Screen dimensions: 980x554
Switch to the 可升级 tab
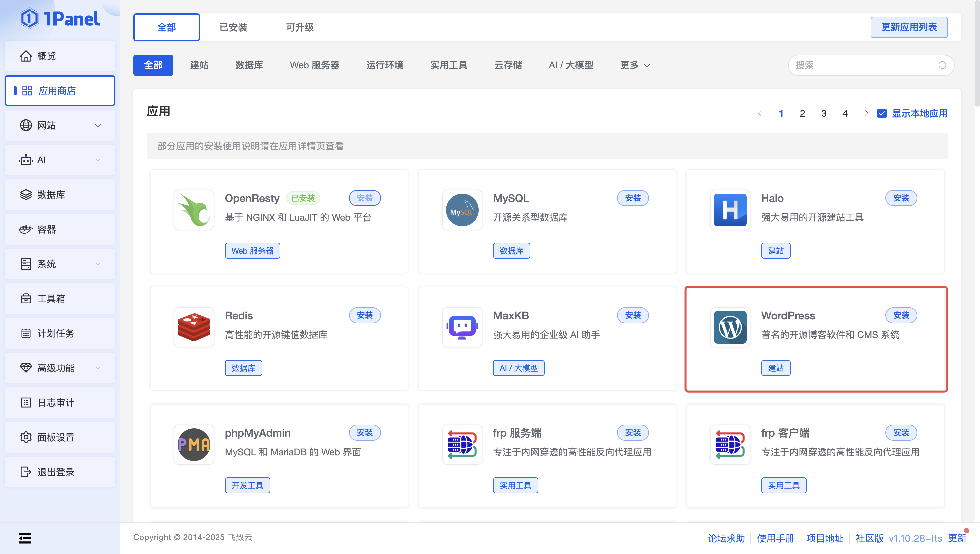click(x=300, y=27)
